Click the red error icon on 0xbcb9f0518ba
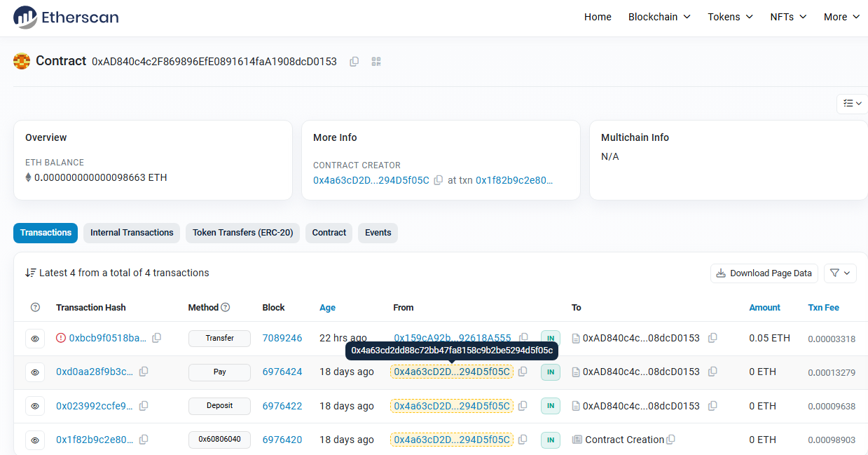Screen dimensions: 868x455 click(61, 338)
